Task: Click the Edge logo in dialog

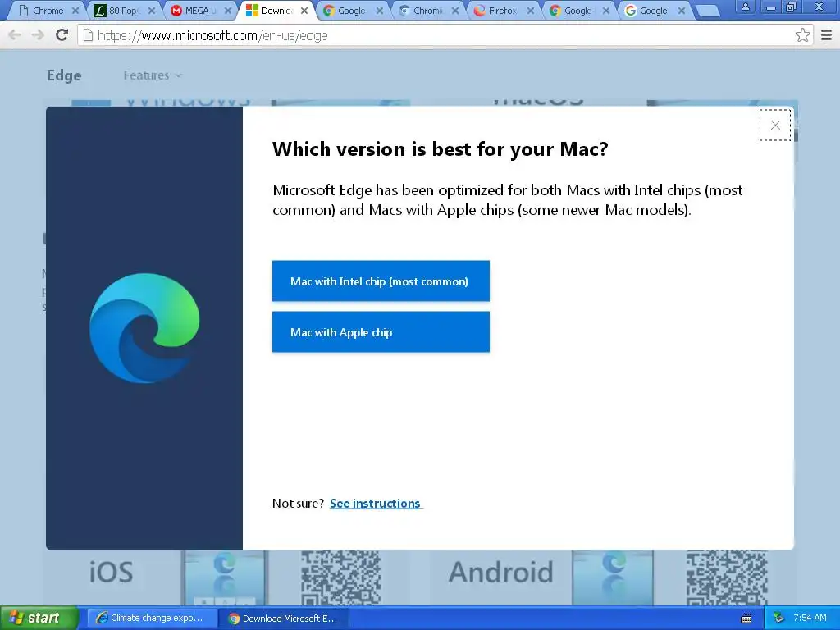Action: point(144,328)
